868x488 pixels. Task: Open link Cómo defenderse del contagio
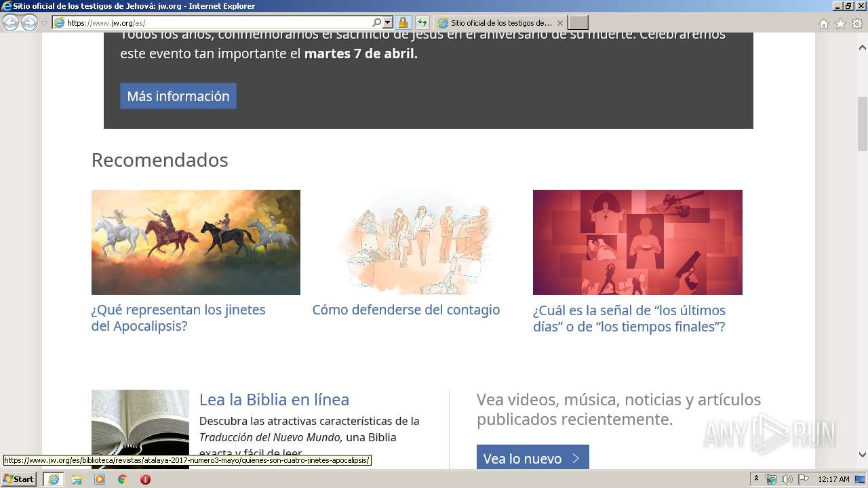pos(406,310)
